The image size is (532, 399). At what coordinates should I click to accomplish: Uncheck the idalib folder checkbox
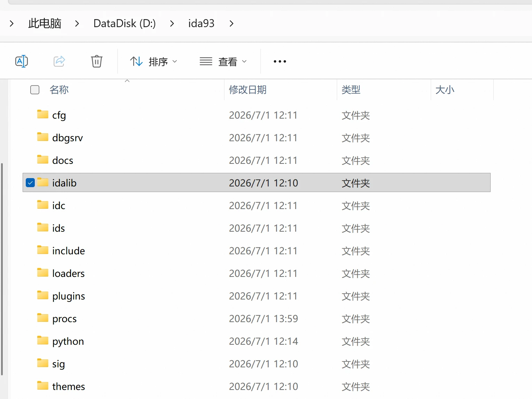click(30, 183)
